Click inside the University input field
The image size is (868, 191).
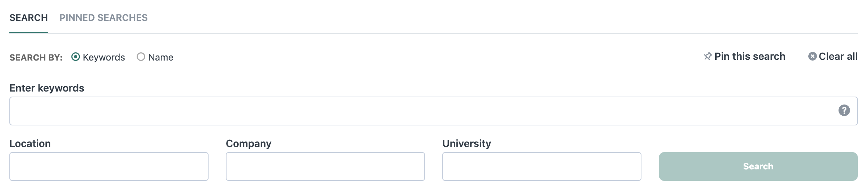point(542,166)
